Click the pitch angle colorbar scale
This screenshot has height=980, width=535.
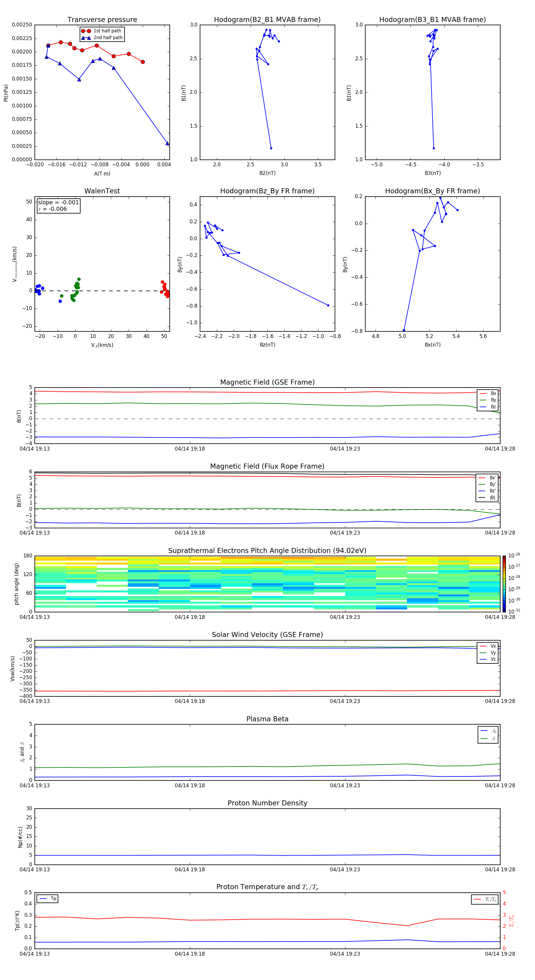pos(504,584)
